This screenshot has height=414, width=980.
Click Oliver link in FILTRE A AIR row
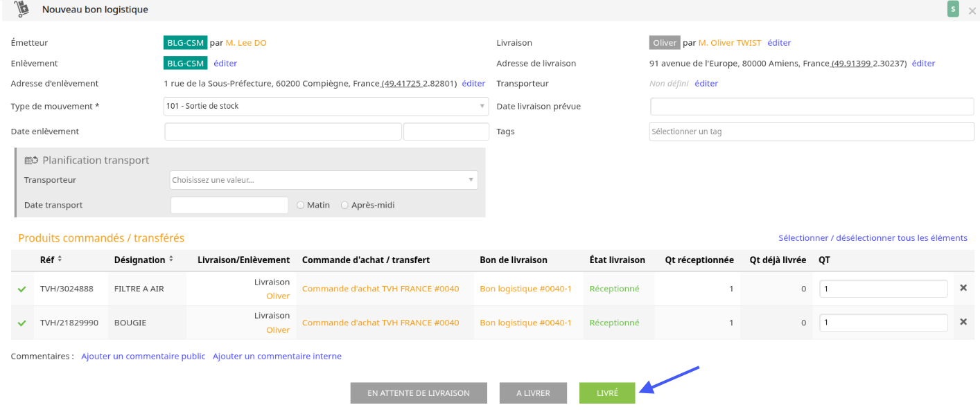(x=278, y=296)
